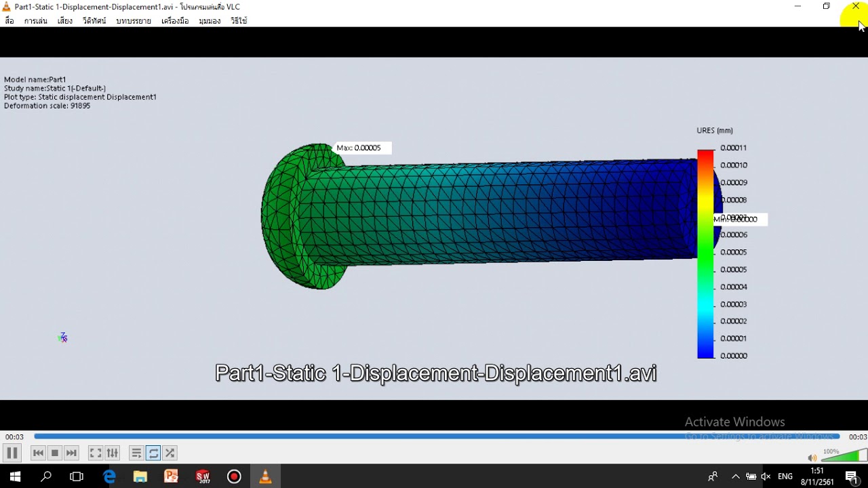Toggle random shuffle playback
Image resolution: width=868 pixels, height=488 pixels.
pyautogui.click(x=170, y=453)
